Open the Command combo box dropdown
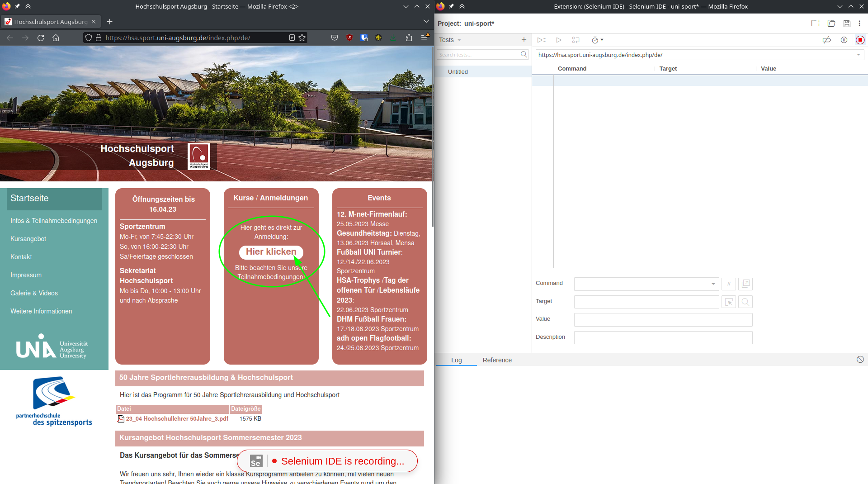 tap(713, 284)
